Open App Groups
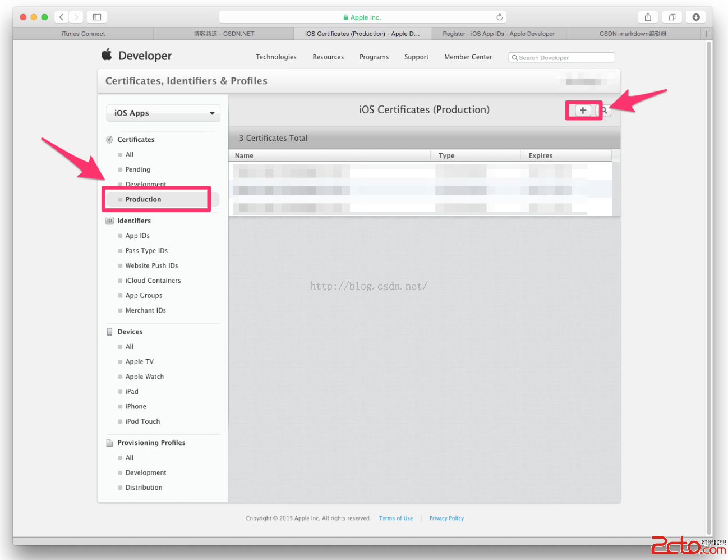 point(144,296)
